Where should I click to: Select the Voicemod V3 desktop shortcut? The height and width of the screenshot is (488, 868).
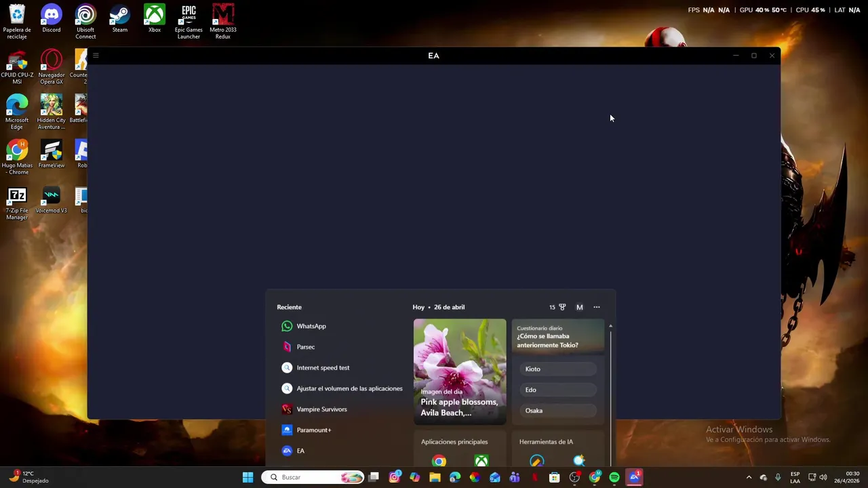52,199
